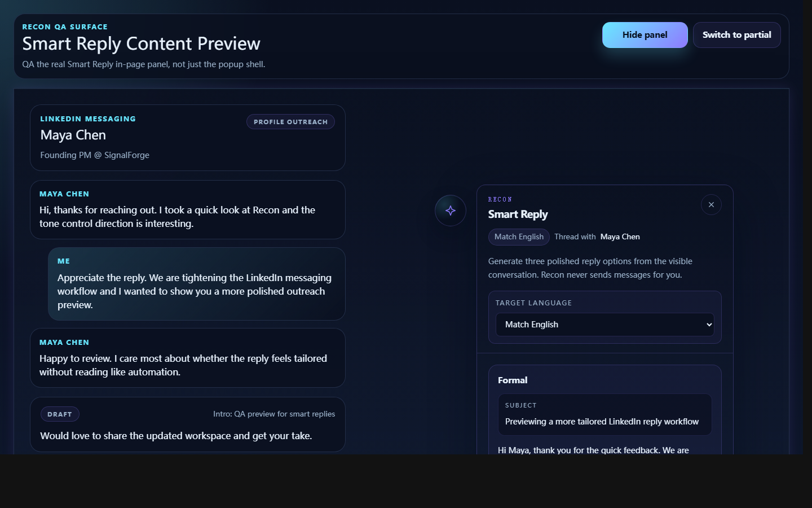The image size is (812, 508).
Task: Click the PROFILE OUTREACH badge
Action: pos(290,121)
